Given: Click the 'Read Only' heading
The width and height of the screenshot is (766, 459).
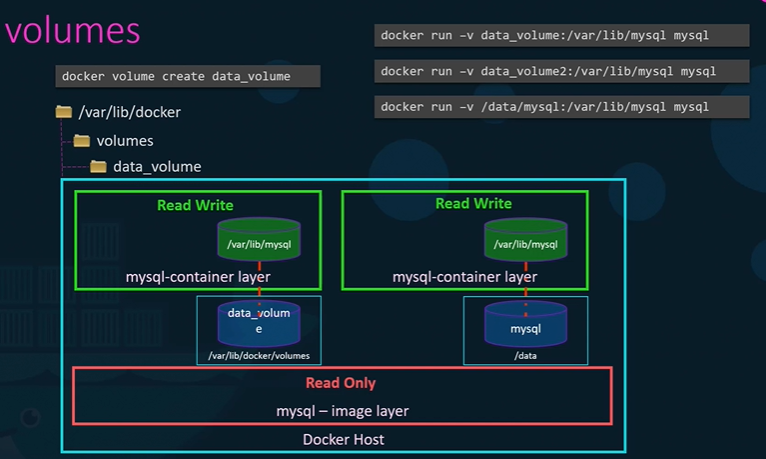Looking at the screenshot, I should pos(340,383).
